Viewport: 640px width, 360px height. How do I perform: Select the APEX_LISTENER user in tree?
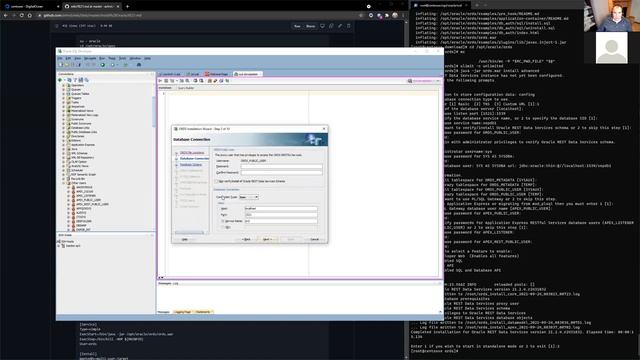pyautogui.click(x=86, y=196)
